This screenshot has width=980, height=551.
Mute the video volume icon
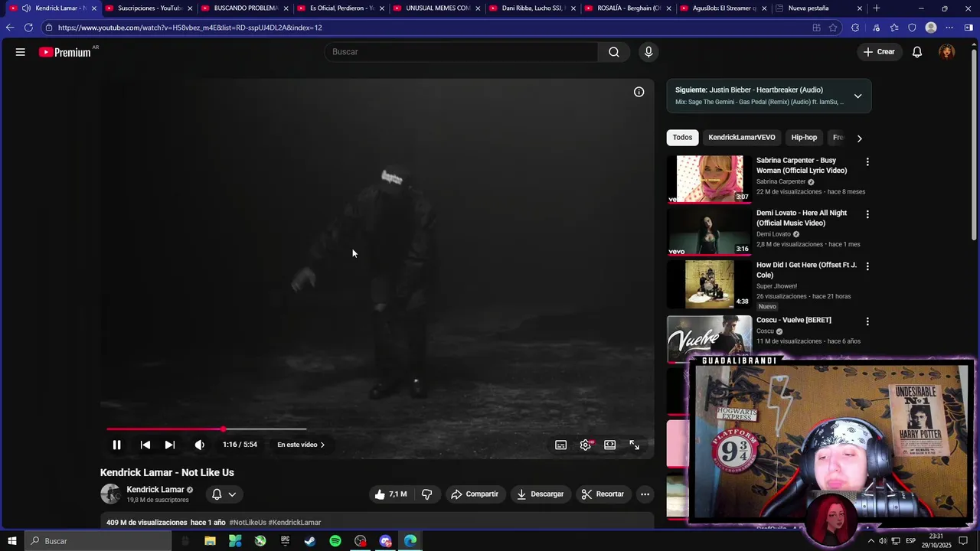(200, 445)
